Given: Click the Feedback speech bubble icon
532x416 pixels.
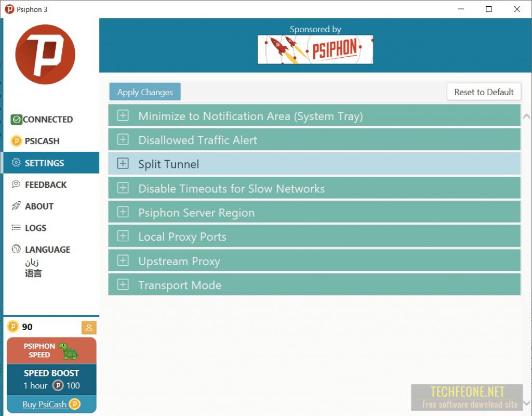Looking at the screenshot, I should [x=16, y=185].
